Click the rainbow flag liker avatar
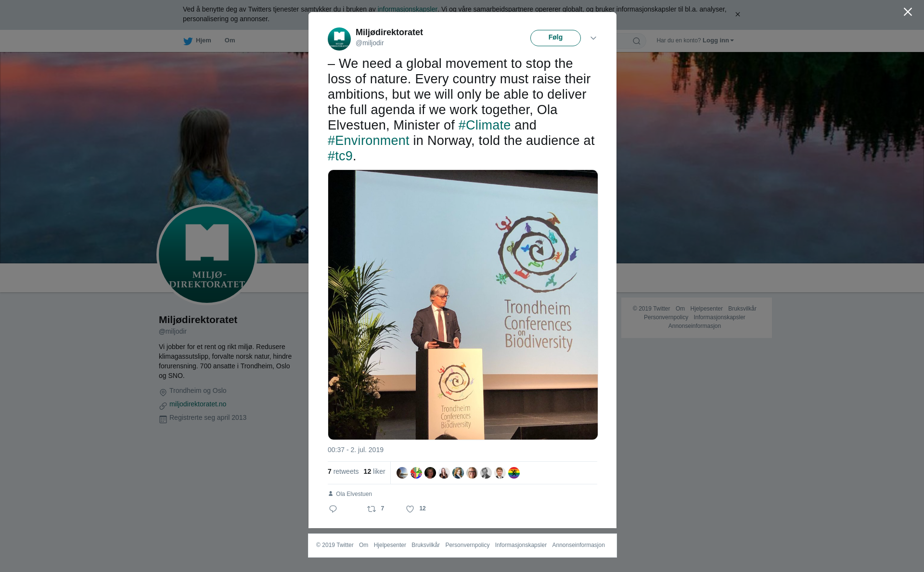This screenshot has width=924, height=572. tap(514, 473)
